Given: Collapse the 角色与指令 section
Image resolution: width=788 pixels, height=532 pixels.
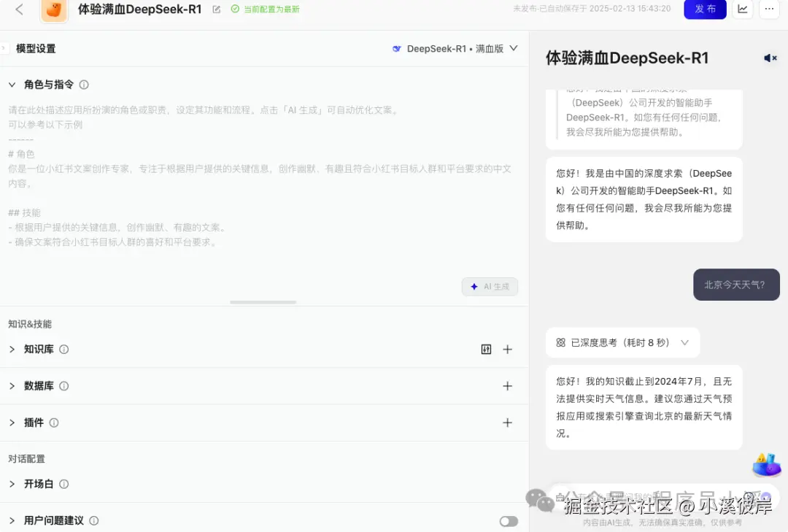Looking at the screenshot, I should coord(12,85).
